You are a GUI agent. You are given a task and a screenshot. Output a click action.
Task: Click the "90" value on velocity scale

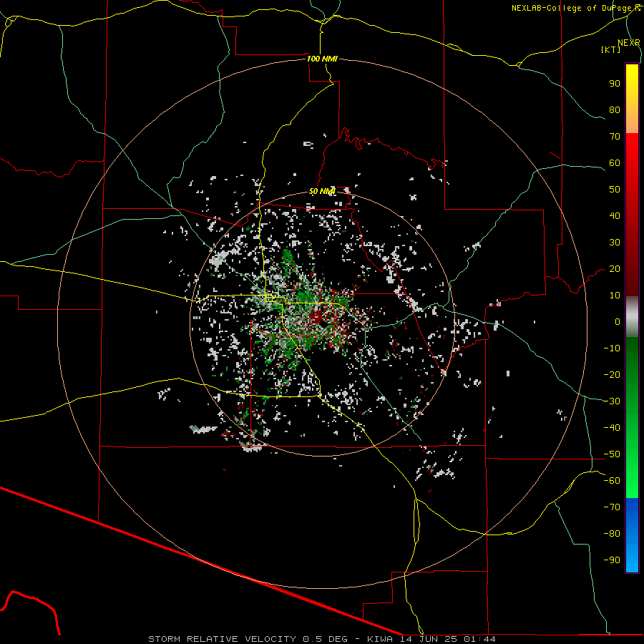615,84
